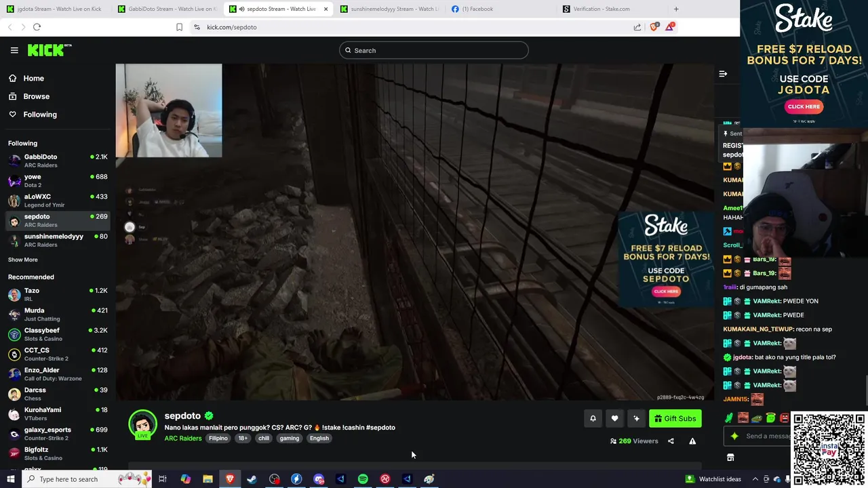This screenshot has height=488, width=868.
Task: Bookmark this page in the address bar
Action: 179,27
